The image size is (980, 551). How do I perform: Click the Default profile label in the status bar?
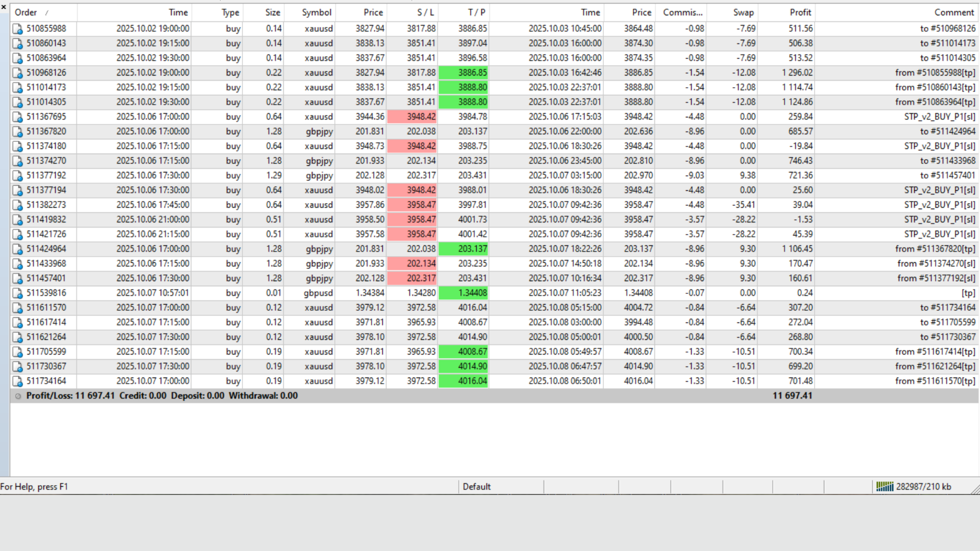point(477,486)
